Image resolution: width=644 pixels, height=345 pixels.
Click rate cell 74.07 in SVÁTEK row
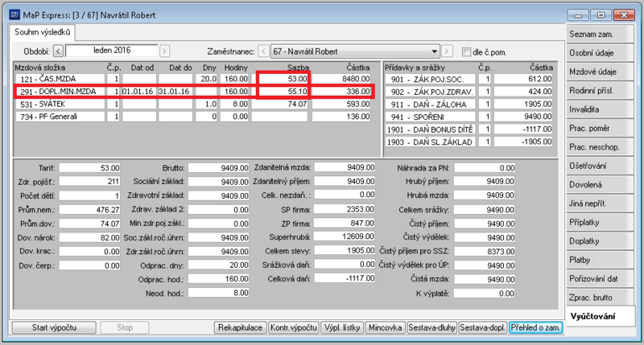pos(279,105)
